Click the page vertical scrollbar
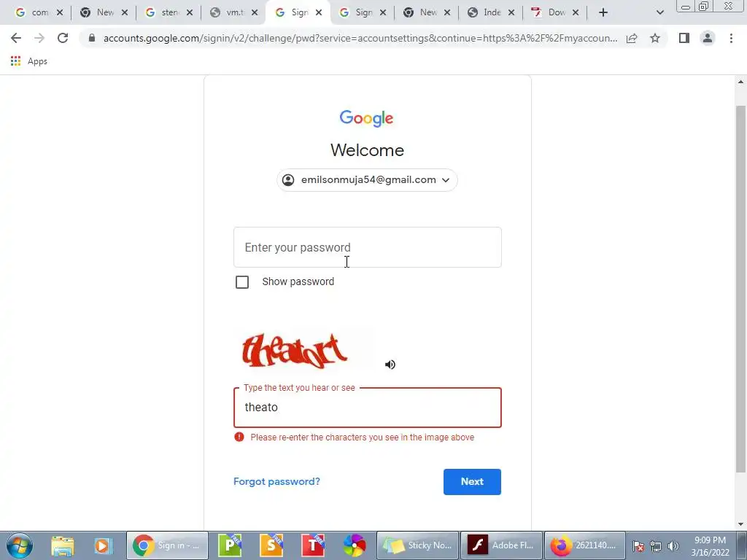 [x=740, y=289]
